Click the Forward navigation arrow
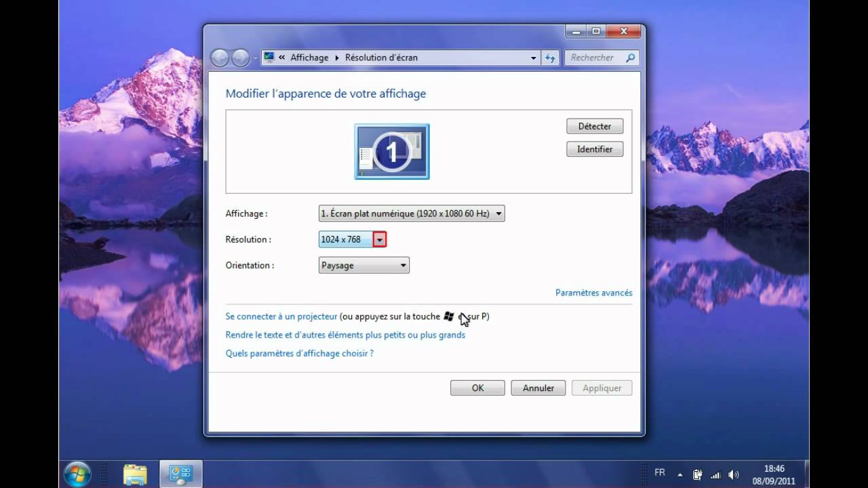Image resolution: width=868 pixels, height=488 pixels. click(240, 58)
